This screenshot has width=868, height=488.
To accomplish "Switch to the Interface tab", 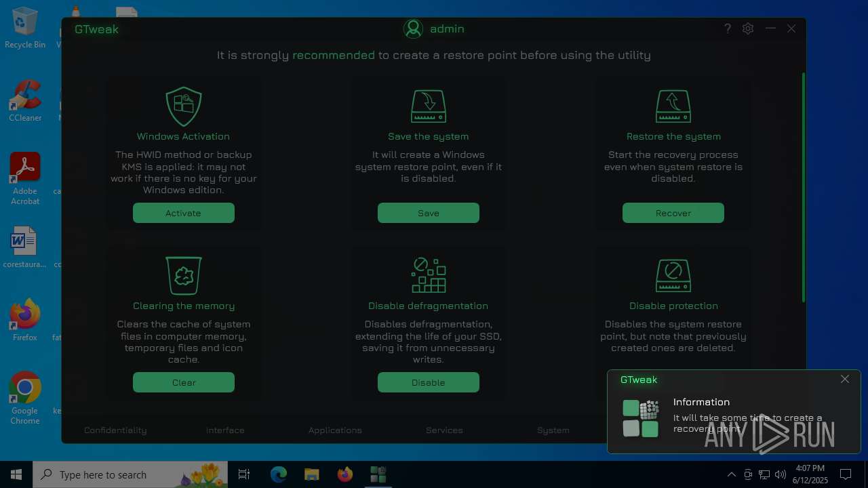I will tap(225, 430).
